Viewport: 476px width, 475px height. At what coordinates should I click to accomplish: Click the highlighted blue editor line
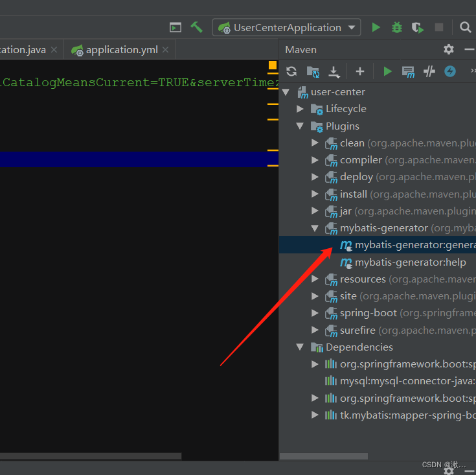(x=139, y=159)
